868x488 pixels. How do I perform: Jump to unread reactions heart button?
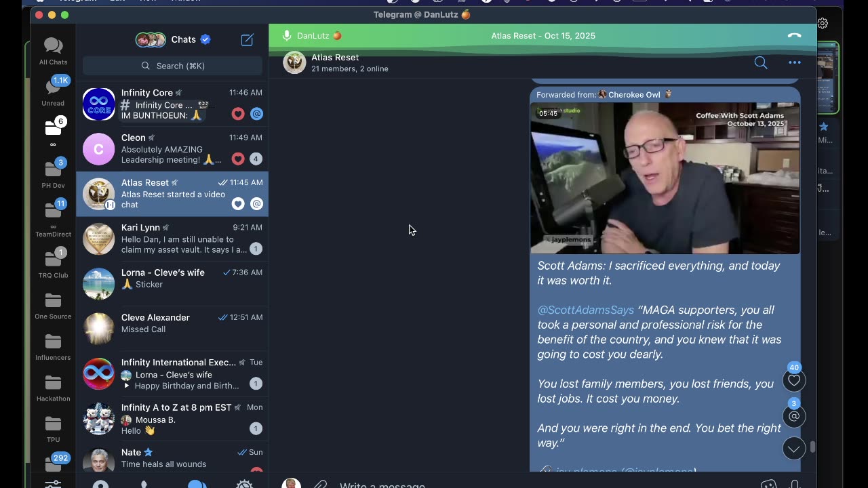794,381
